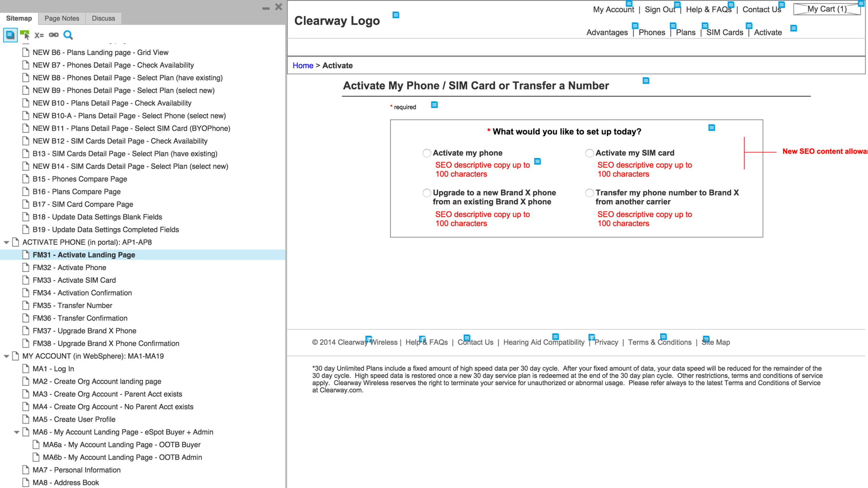The width and height of the screenshot is (868, 488).
Task: Open note icon next to SIM Cards nav
Action: click(749, 25)
